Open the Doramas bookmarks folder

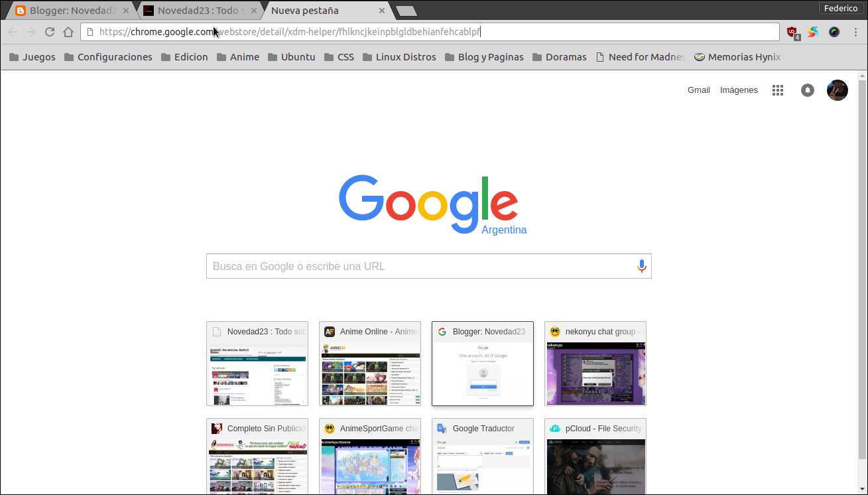559,57
